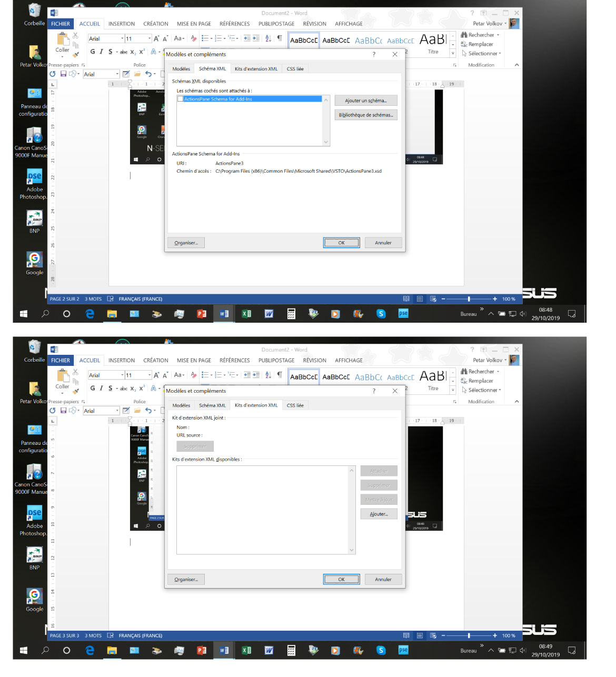Increase indent in PAGE 3 SUR 3 window
This screenshot has height=677, width=616.
pyautogui.click(x=256, y=375)
